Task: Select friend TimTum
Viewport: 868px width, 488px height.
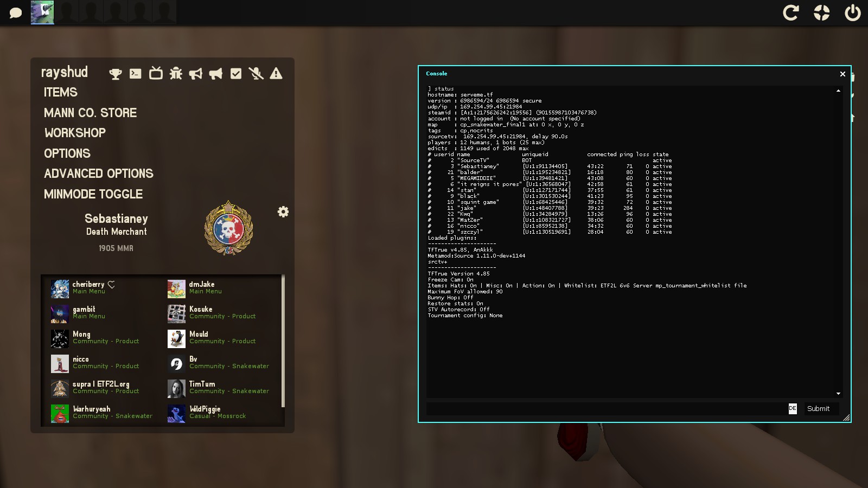Action: tap(222, 388)
